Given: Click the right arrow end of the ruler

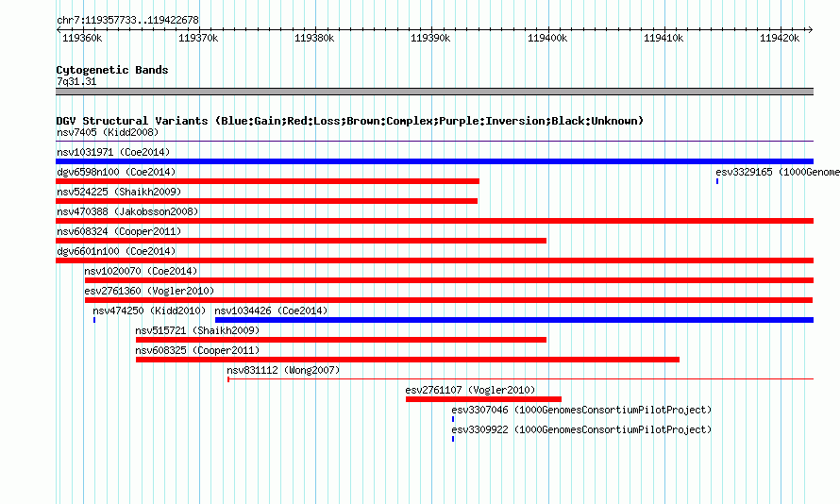Looking at the screenshot, I should coord(811,29).
